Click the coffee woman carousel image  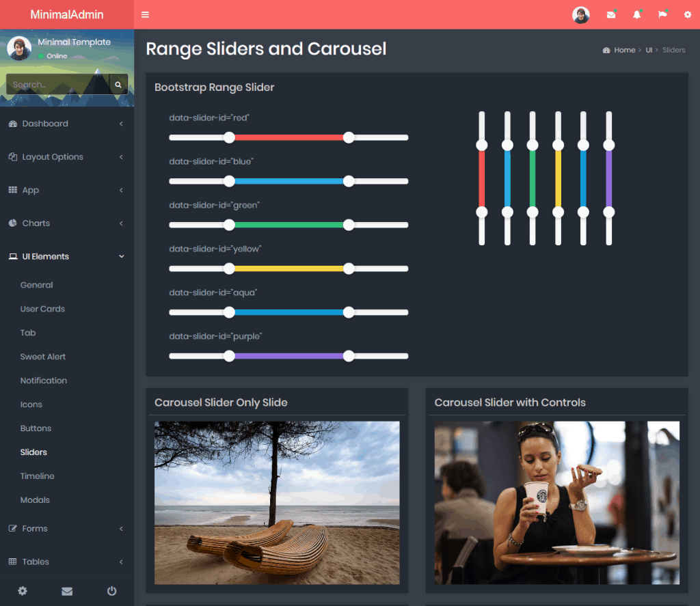[x=556, y=503]
